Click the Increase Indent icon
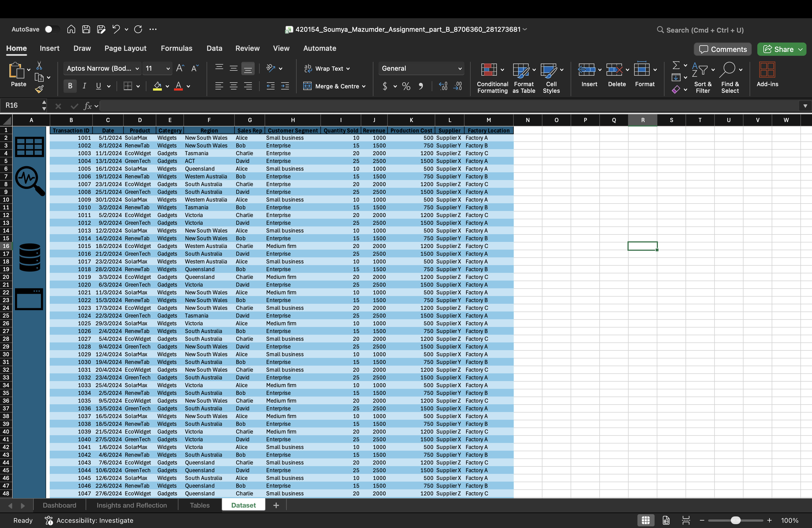This screenshot has width=812, height=528. (285, 86)
